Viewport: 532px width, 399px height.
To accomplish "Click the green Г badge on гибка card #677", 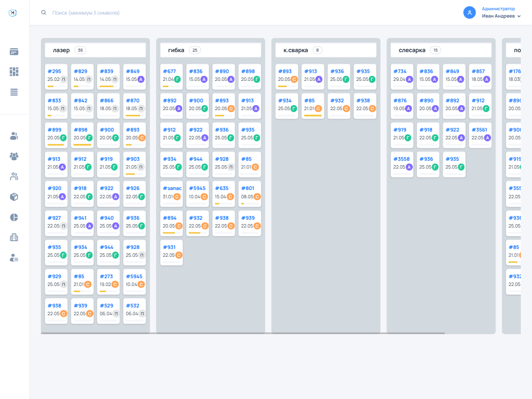I will [177, 79].
